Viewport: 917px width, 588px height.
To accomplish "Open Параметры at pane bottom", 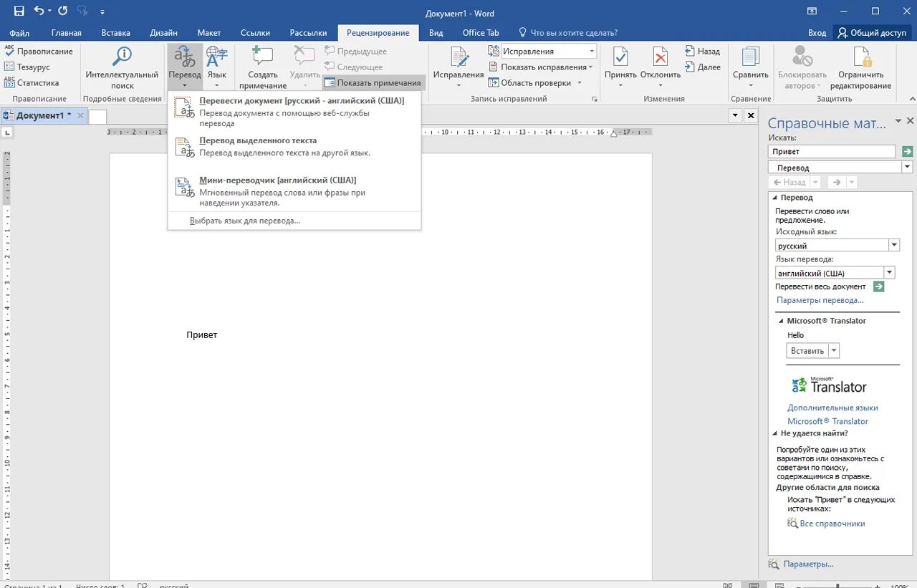I will point(808,564).
